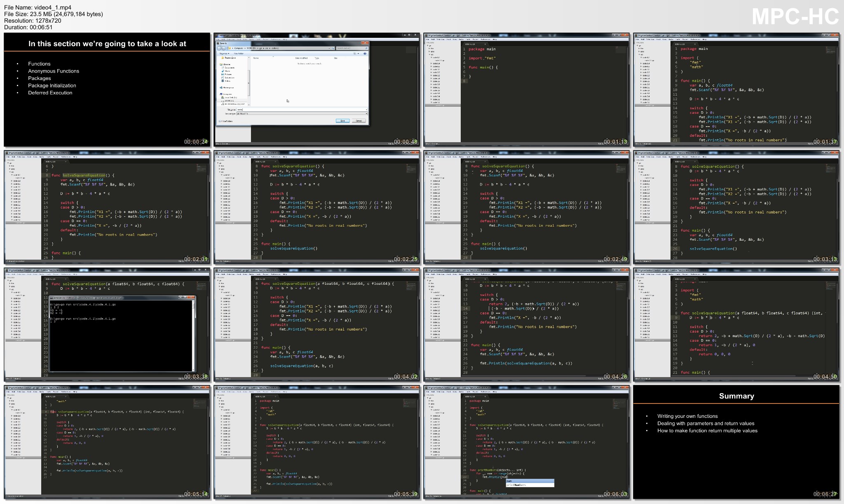This screenshot has width=844, height=504.
Task: Open the thumbnail frame at 00:02:01
Action: coord(107,207)
